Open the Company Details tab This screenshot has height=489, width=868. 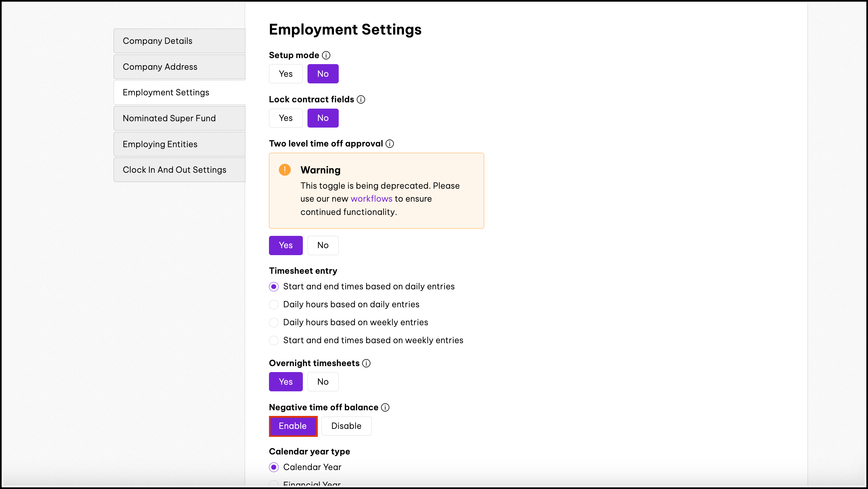[179, 41]
